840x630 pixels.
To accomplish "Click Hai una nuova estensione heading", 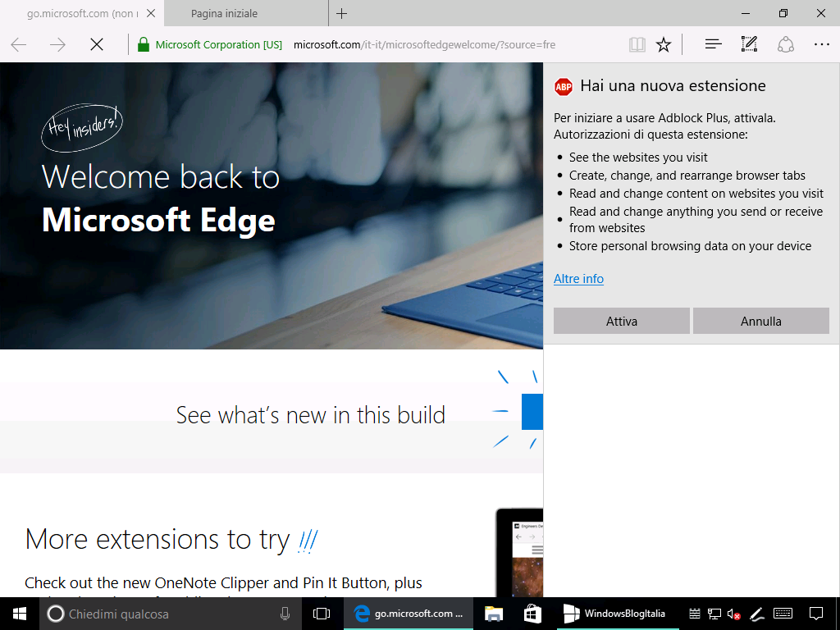I will click(673, 85).
